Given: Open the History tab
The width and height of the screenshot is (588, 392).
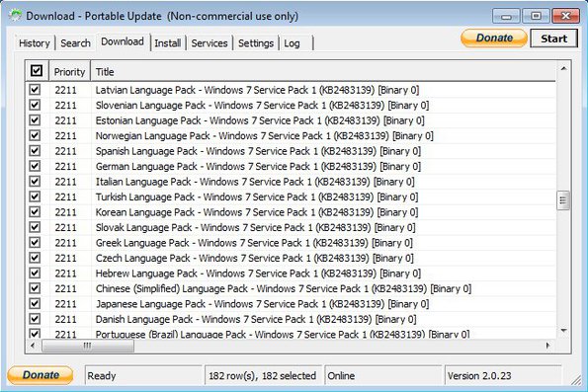Looking at the screenshot, I should point(35,43).
